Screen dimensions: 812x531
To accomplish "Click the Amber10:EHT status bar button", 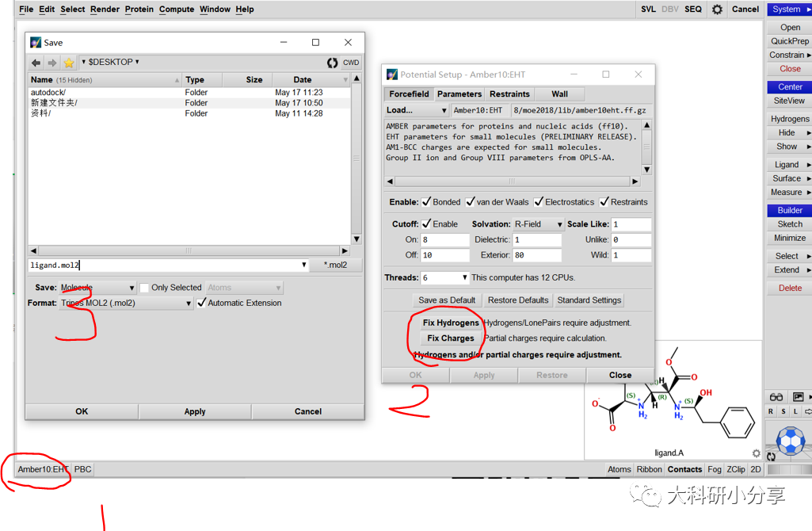I will (x=43, y=469).
